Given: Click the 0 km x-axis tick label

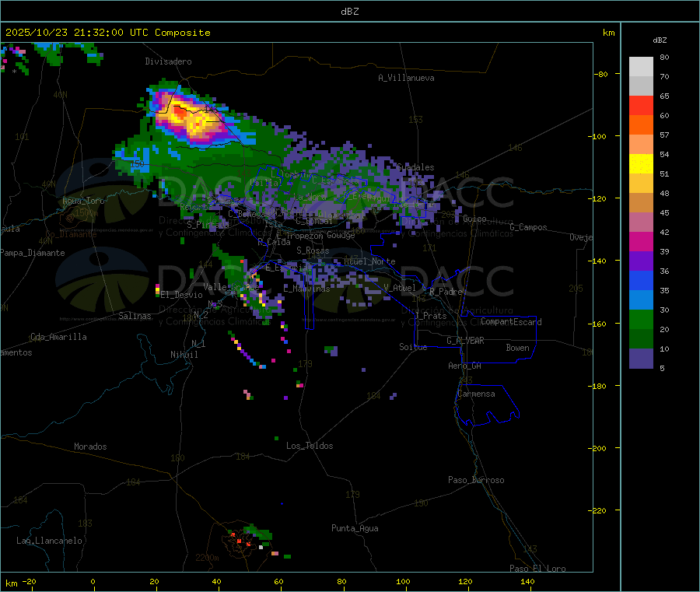Looking at the screenshot, I should coord(93,581).
